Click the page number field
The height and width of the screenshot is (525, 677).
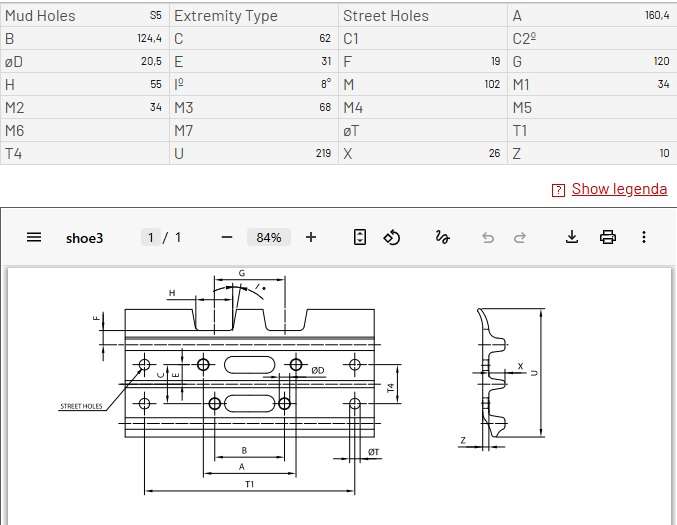pos(151,237)
